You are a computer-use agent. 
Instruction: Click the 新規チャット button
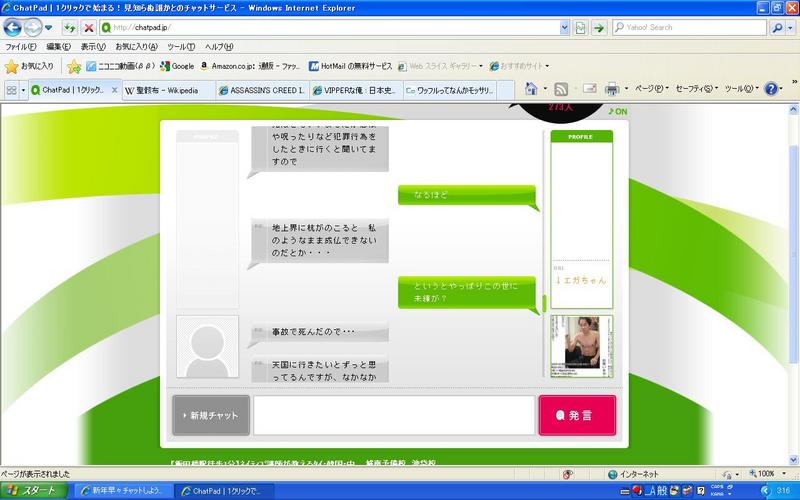[x=211, y=415]
